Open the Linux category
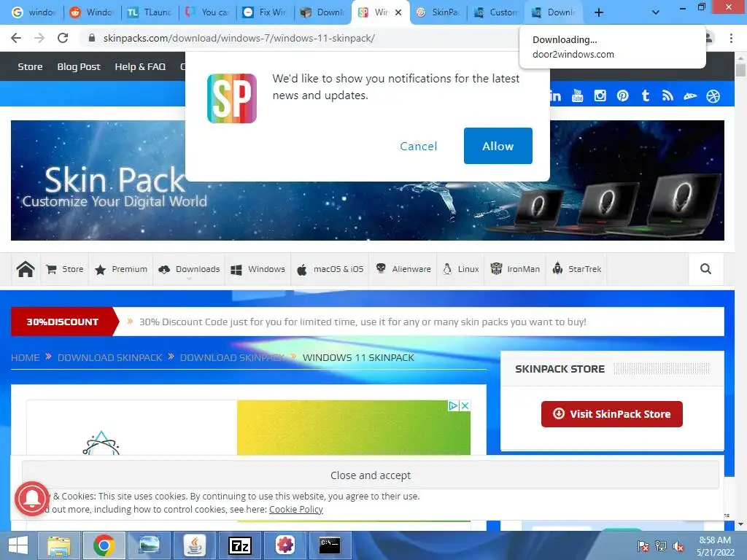747x560 pixels. pos(461,269)
